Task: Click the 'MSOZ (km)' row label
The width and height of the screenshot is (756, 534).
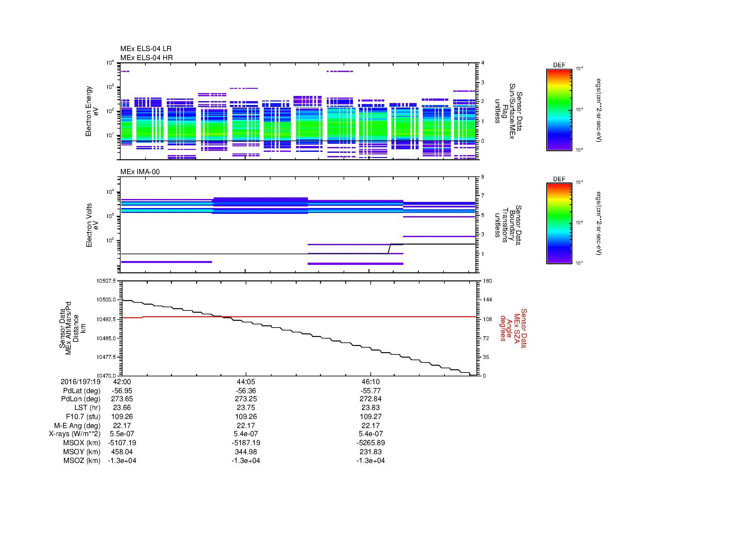Action: [x=82, y=461]
